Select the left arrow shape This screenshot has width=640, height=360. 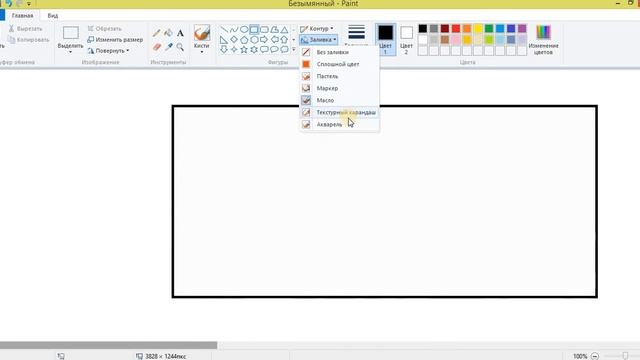[274, 40]
